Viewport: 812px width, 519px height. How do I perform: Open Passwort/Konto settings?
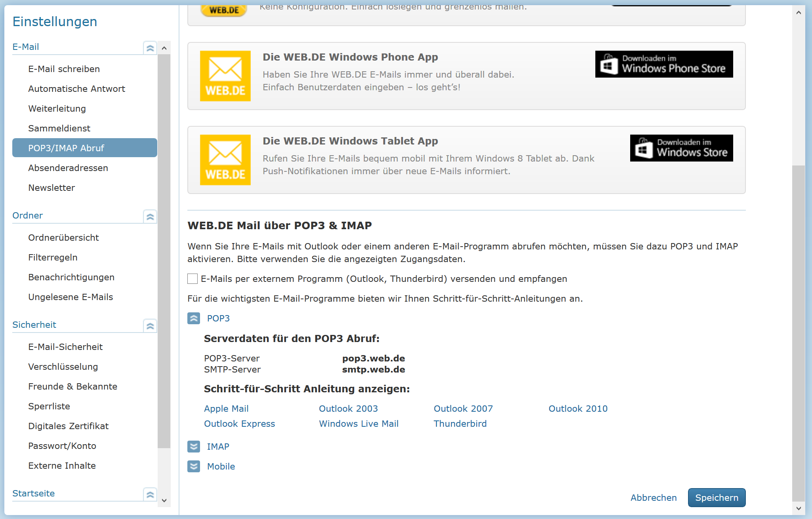(62, 446)
